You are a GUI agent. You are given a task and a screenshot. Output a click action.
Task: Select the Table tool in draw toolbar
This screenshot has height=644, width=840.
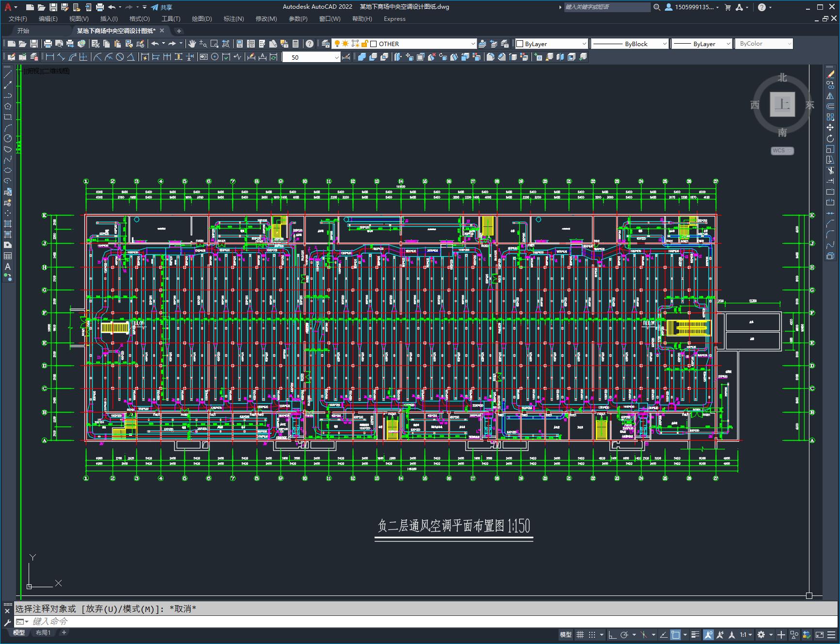8,256
